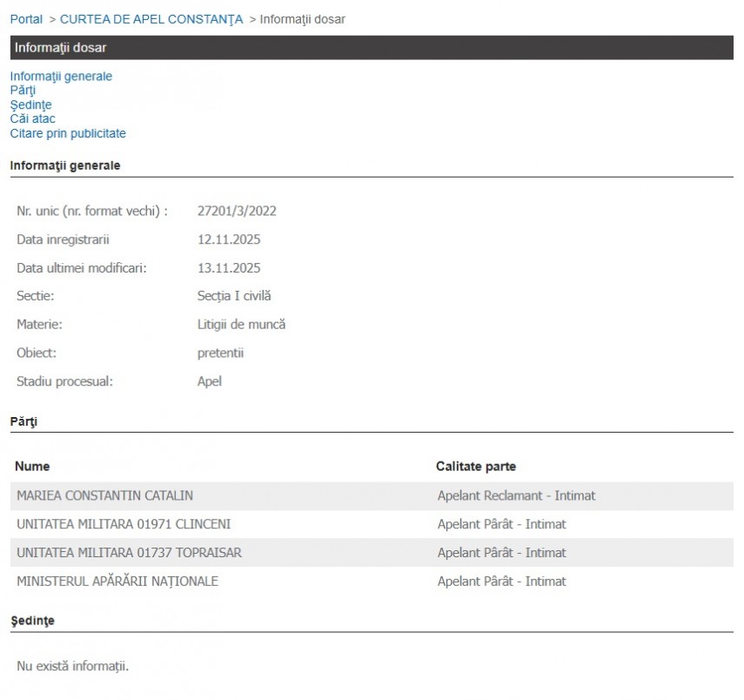Click the Nu există informații text

coord(72,666)
